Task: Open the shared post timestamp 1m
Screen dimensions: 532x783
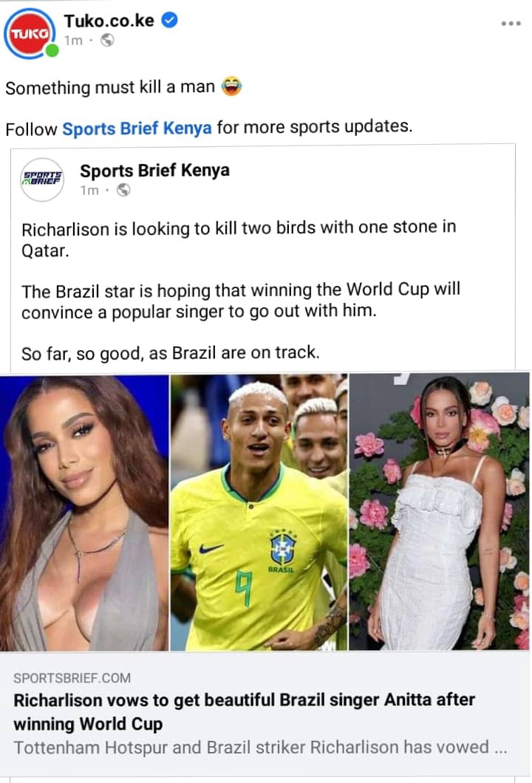Action: 89,191
